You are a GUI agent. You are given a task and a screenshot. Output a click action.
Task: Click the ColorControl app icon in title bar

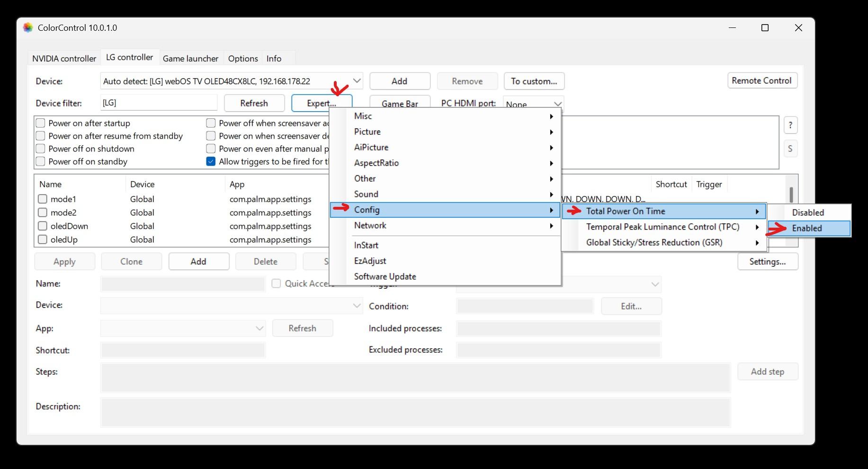pos(28,27)
